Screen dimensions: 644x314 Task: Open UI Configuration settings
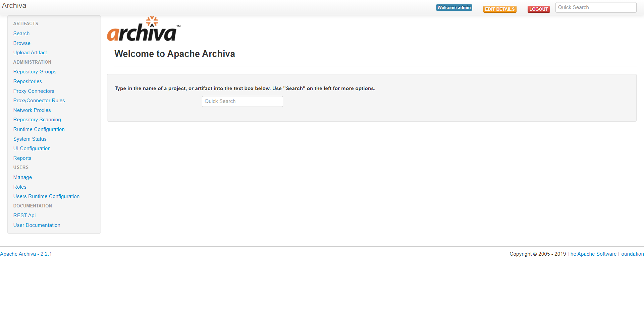32,148
